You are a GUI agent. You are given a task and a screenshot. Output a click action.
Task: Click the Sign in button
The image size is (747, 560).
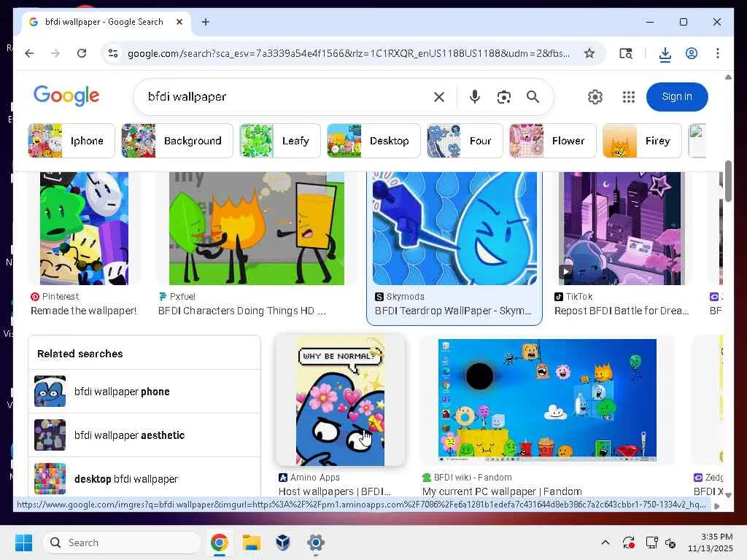click(676, 97)
